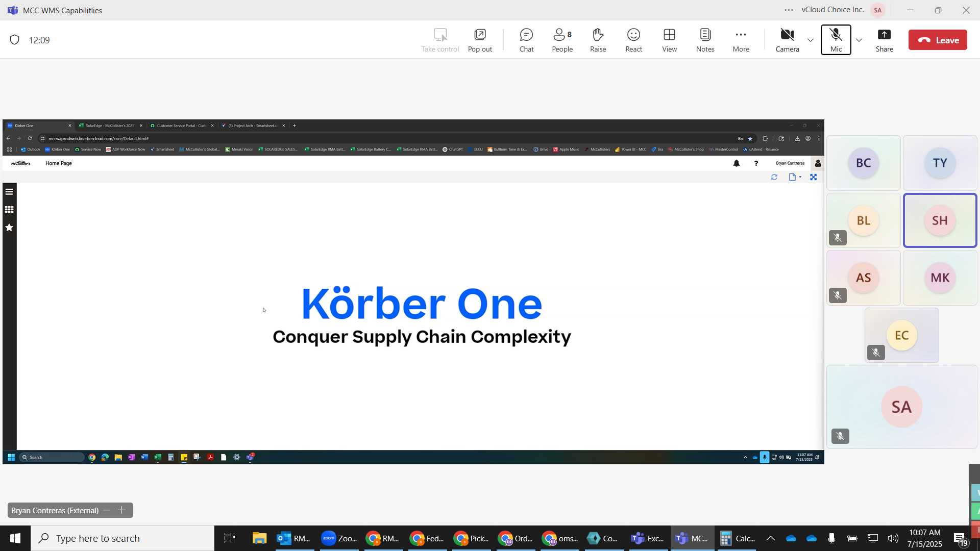Click the user profile icon beside Bryan Contreras
Screen dimensions: 980x551
(x=818, y=163)
